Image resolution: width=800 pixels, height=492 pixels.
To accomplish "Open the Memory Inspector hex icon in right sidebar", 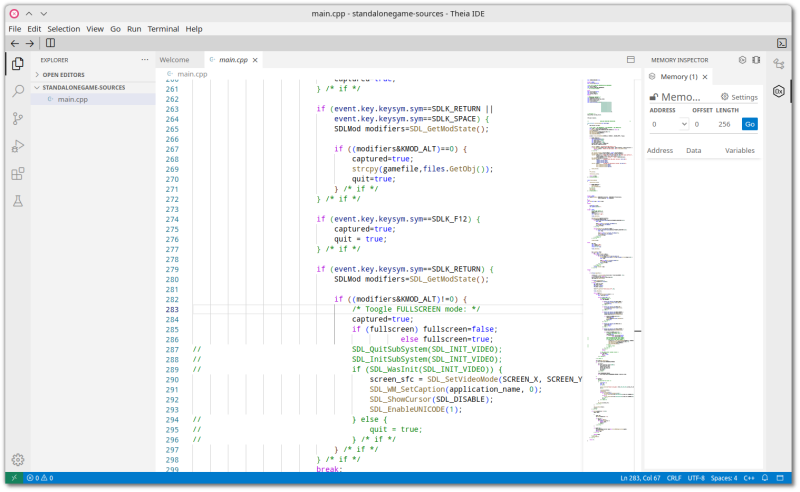I will pyautogui.click(x=779, y=91).
